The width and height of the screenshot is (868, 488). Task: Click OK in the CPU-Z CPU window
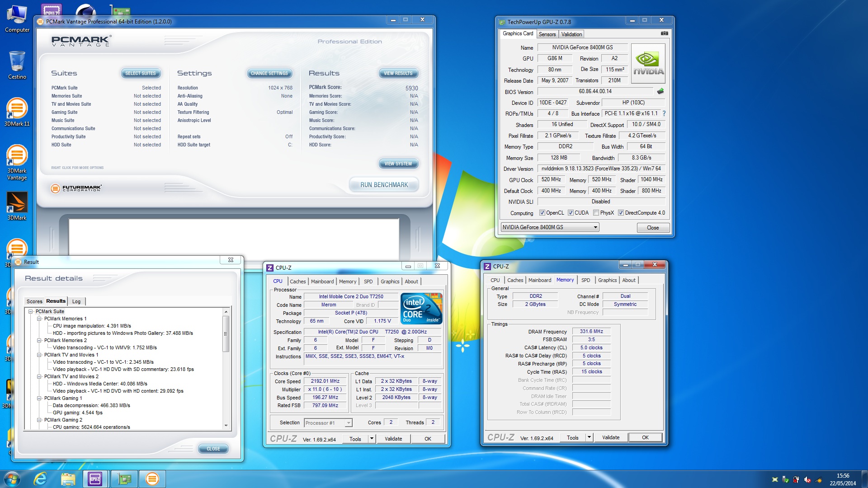[428, 439]
